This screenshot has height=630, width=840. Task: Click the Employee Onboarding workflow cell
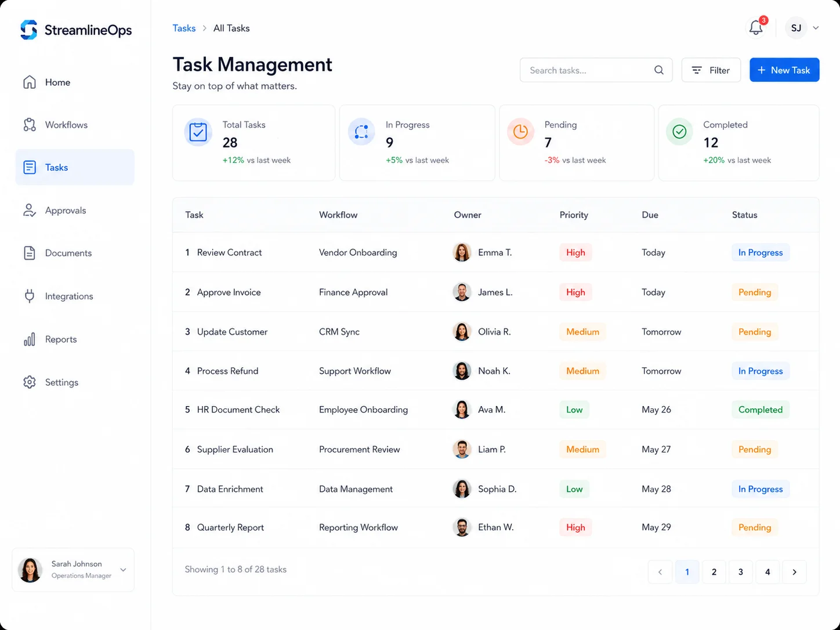tap(363, 410)
